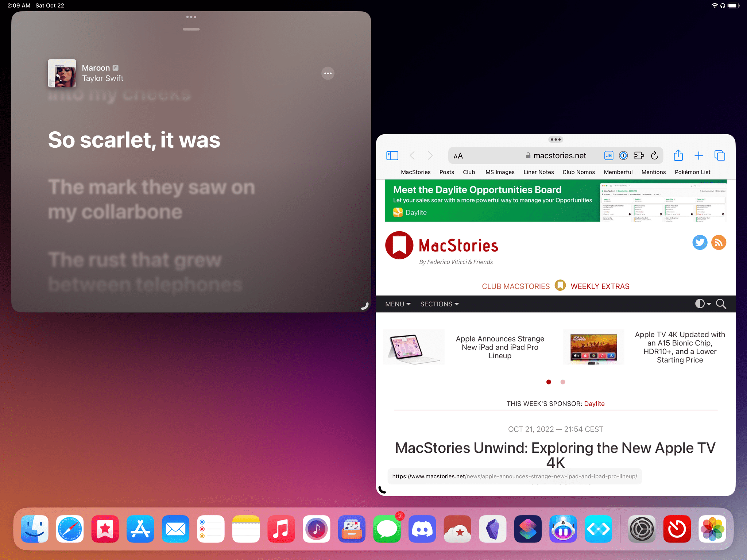Open Music song more options button

pyautogui.click(x=328, y=73)
